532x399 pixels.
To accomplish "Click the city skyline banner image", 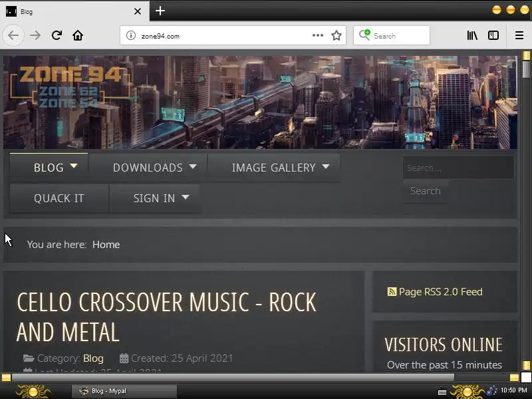I will coord(260,102).
